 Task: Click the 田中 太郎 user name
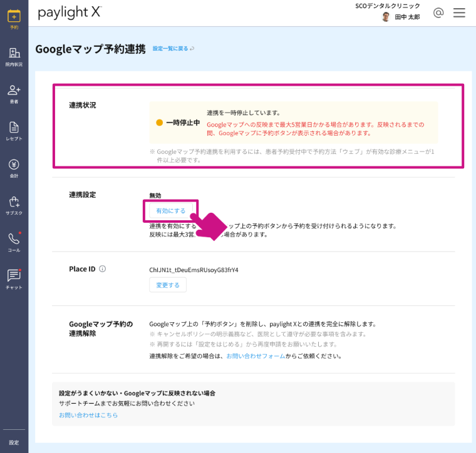pyautogui.click(x=407, y=17)
